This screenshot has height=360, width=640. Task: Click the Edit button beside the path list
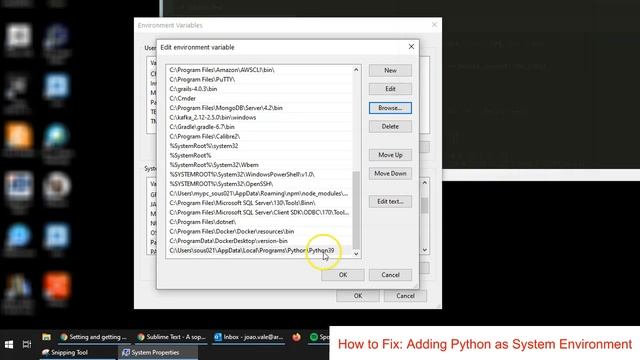click(390, 89)
